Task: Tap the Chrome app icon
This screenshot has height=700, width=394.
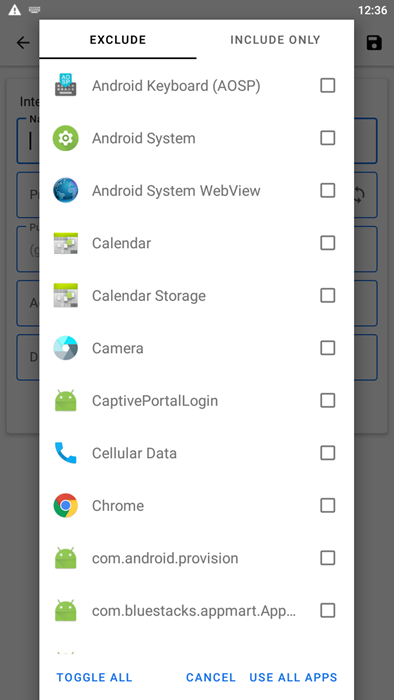Action: 66,505
